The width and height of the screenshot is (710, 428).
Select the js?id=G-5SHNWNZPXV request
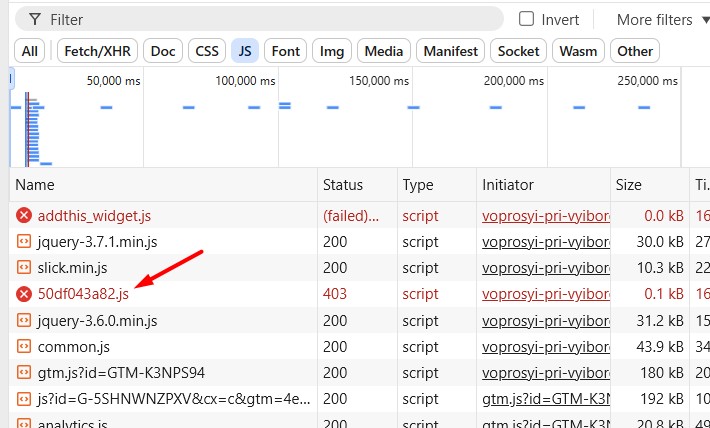coord(174,399)
